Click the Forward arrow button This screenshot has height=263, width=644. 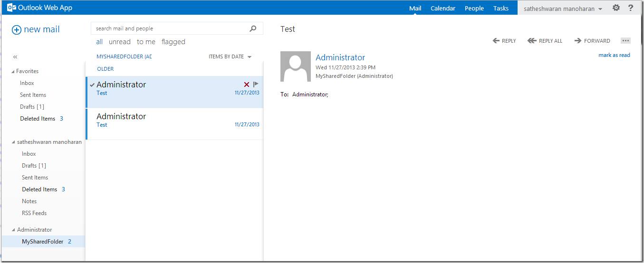pyautogui.click(x=592, y=41)
